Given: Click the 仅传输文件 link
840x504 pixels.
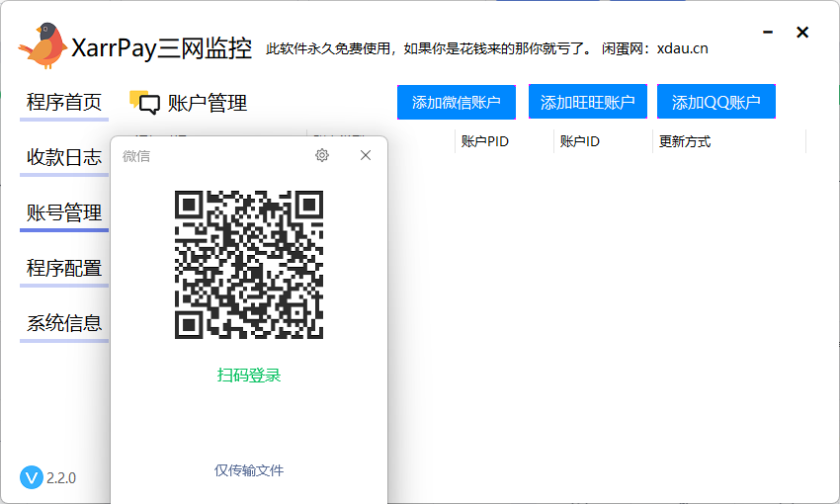Looking at the screenshot, I should coord(249,470).
